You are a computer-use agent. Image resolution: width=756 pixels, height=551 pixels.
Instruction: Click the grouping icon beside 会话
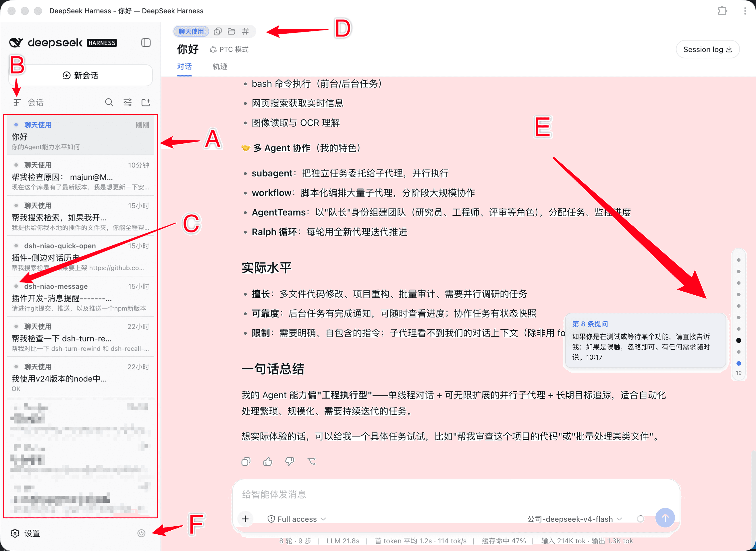pos(17,102)
